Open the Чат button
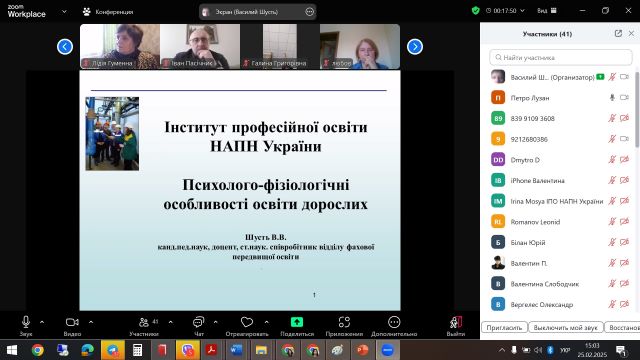The width and height of the screenshot is (640, 360). (x=198, y=326)
